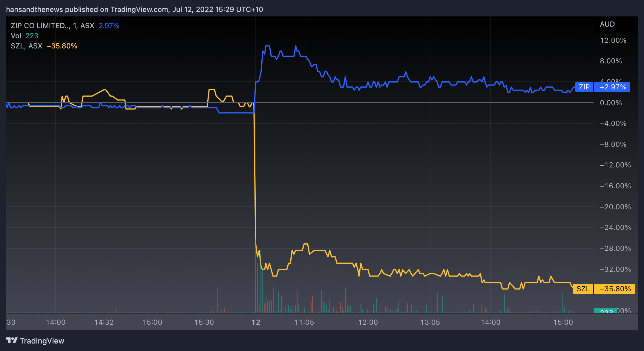Image resolution: width=644 pixels, height=351 pixels.
Task: Click the yellow SZL price label
Action: click(583, 289)
